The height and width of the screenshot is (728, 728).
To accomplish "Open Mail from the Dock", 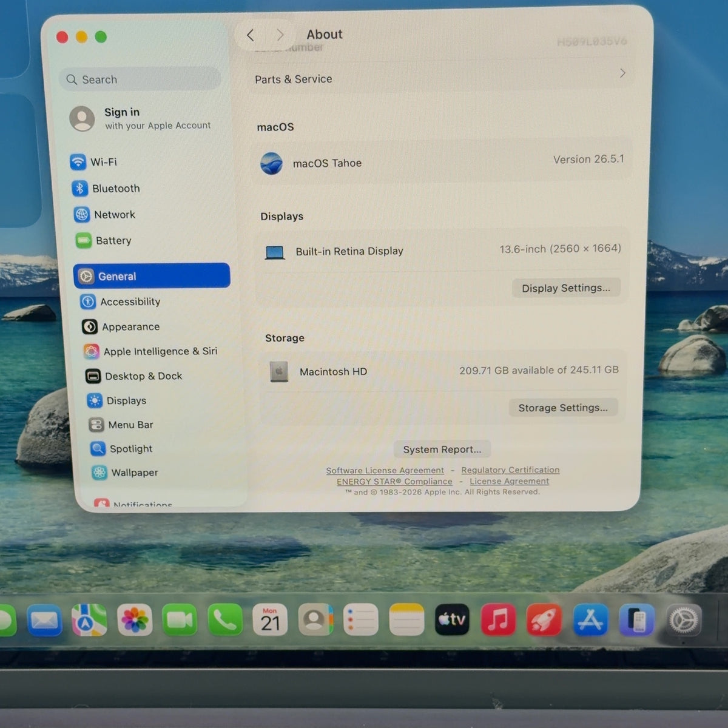I will pyautogui.click(x=44, y=620).
